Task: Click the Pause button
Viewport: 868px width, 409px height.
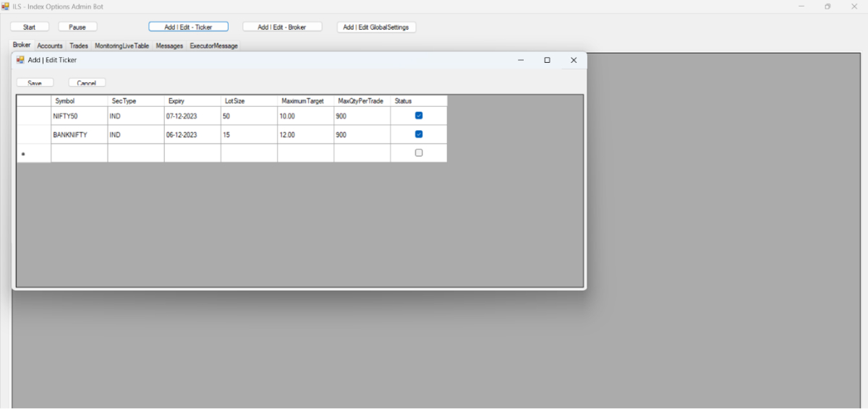Action: pyautogui.click(x=77, y=27)
